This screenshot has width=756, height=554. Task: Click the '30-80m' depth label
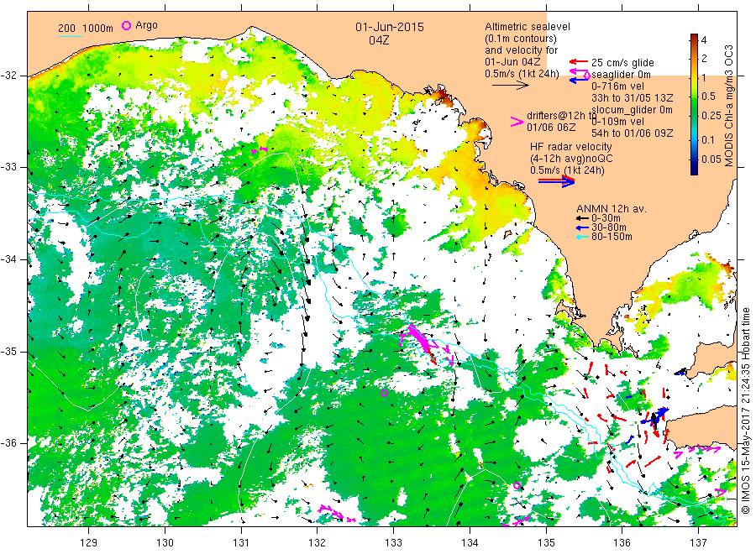609,227
